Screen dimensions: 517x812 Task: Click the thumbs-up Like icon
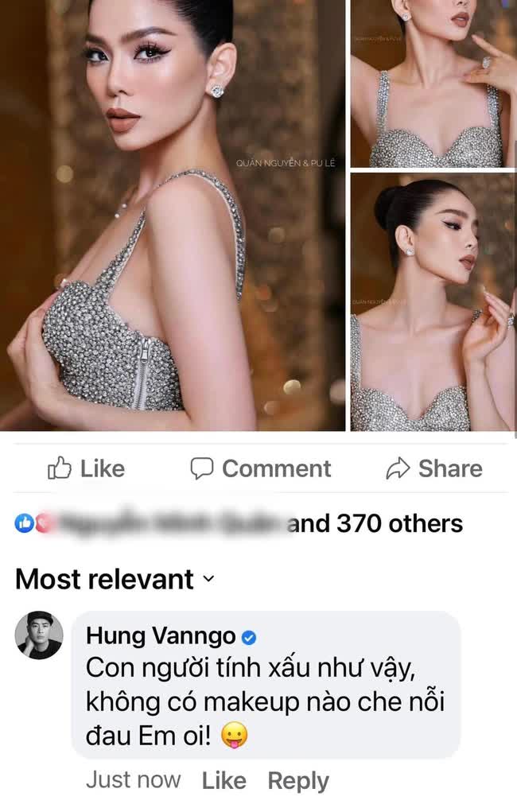(59, 468)
